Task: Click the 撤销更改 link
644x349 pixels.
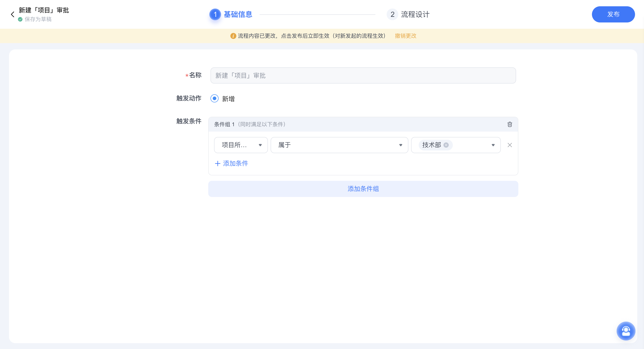Action: pos(405,36)
